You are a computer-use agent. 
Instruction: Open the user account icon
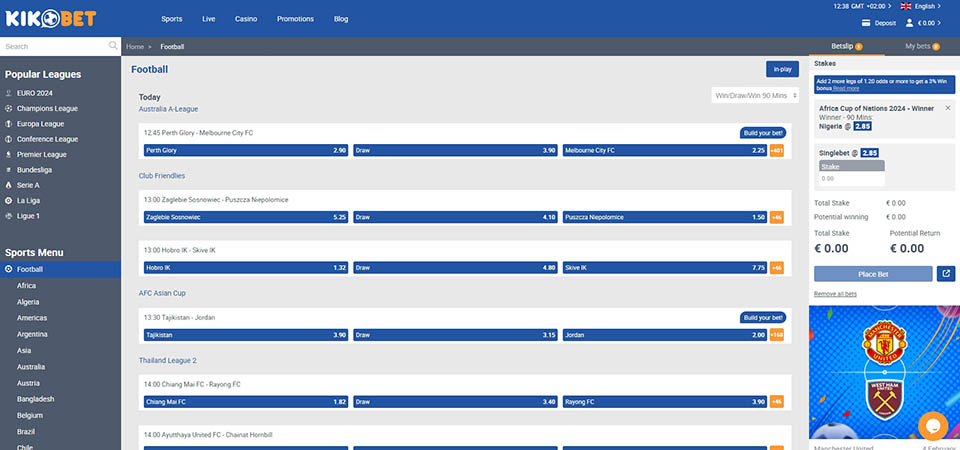[x=909, y=23]
